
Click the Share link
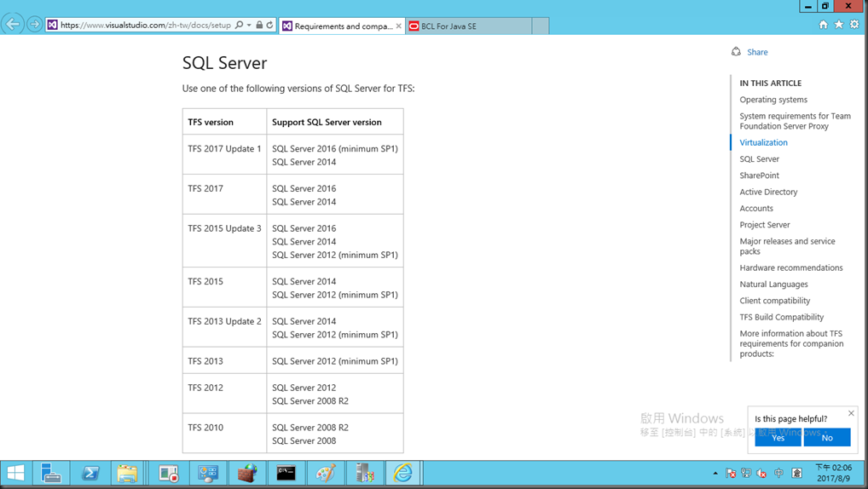(x=757, y=52)
